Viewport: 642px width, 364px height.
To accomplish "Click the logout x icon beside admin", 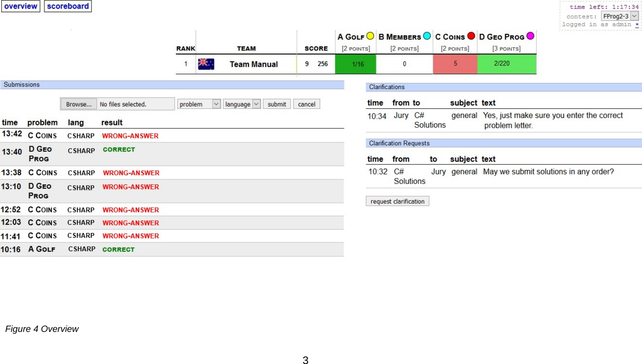I will pos(637,25).
